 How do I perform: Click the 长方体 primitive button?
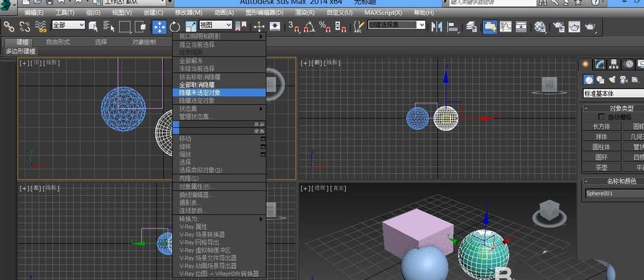602,126
